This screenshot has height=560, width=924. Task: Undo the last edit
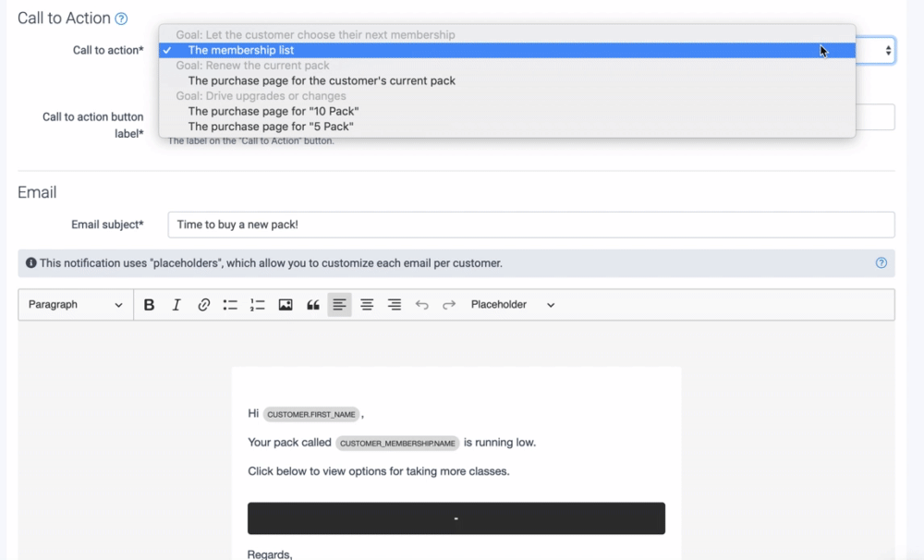coord(422,305)
